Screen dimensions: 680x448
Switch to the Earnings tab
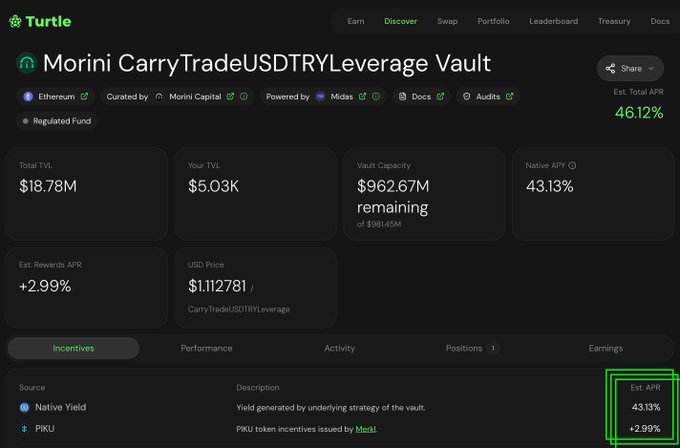tap(606, 348)
